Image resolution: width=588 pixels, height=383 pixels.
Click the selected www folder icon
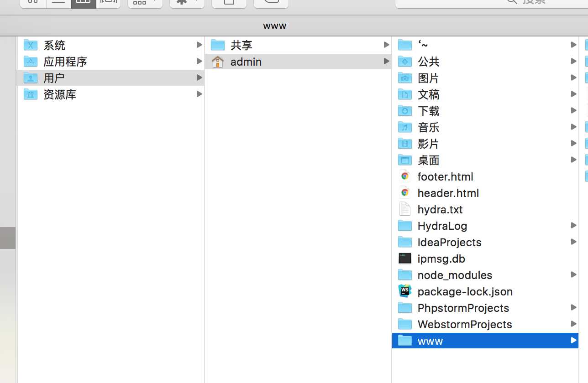pos(405,340)
